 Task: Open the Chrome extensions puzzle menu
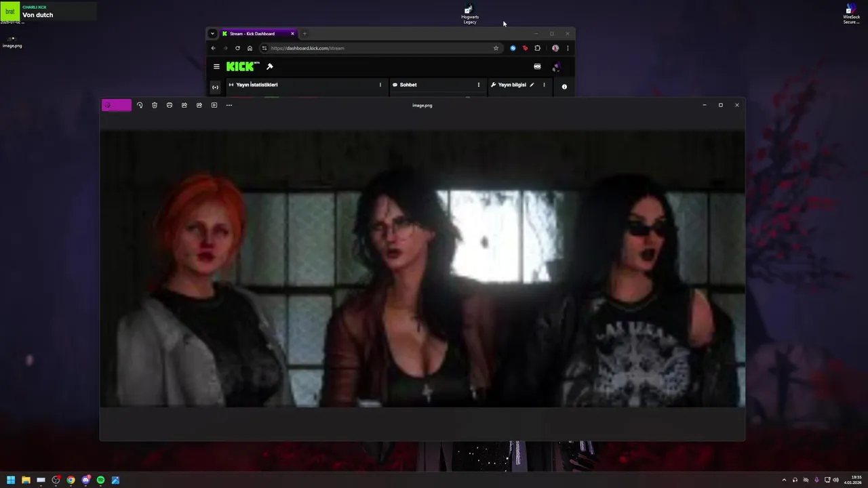(538, 48)
